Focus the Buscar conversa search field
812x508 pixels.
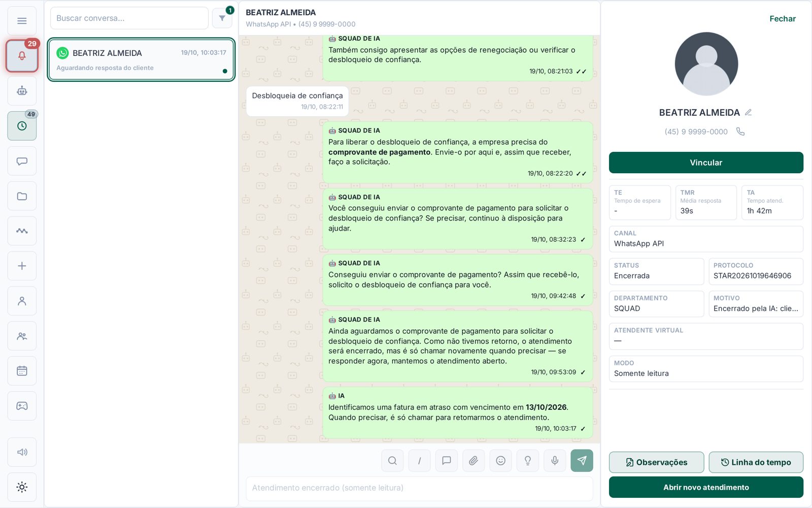point(129,18)
